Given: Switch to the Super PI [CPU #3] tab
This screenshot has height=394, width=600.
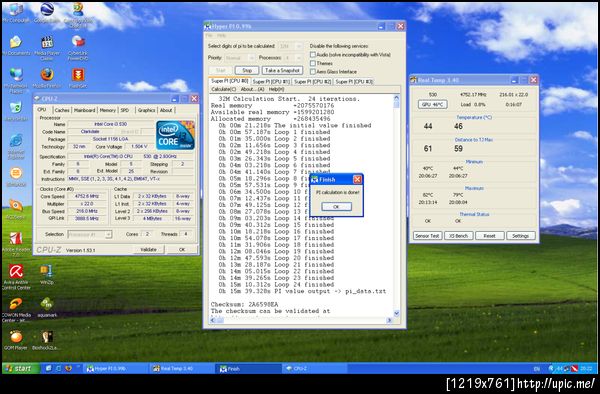Looking at the screenshot, I should click(354, 81).
